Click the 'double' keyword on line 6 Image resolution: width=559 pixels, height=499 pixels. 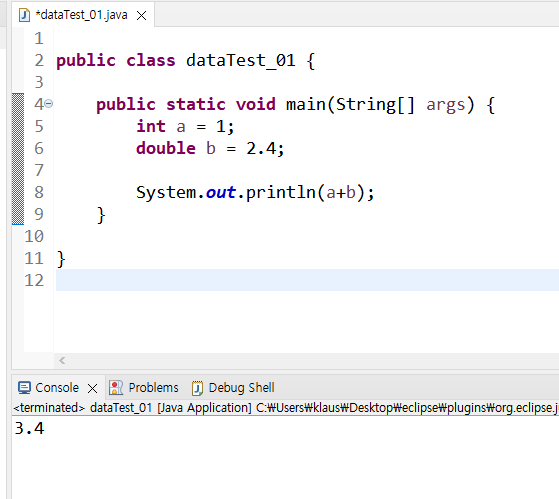coord(166,148)
